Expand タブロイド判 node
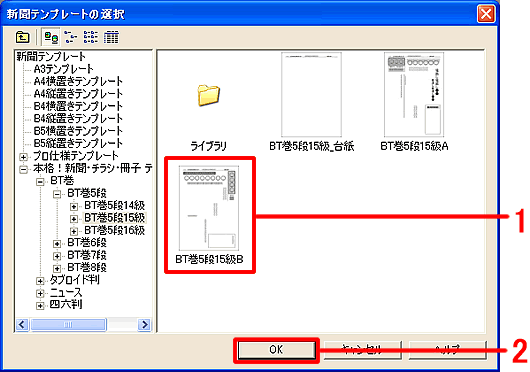Screen dimensions: 530x372 coord(40,281)
